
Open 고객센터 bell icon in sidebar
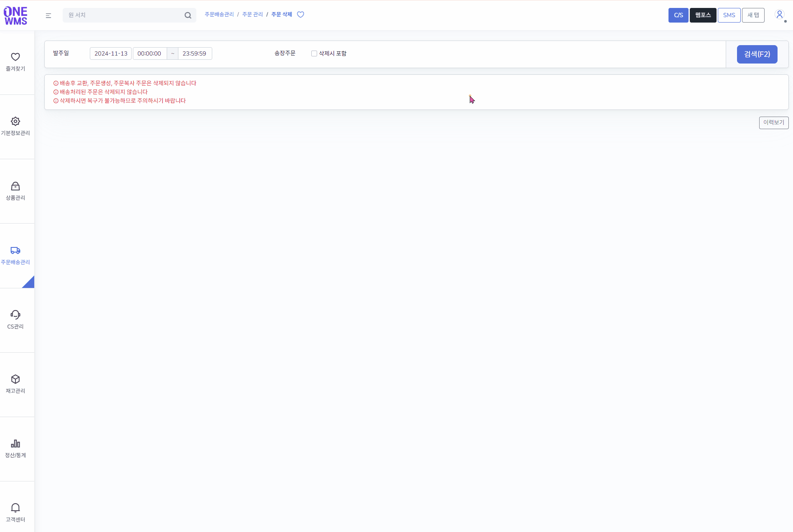pyautogui.click(x=15, y=508)
